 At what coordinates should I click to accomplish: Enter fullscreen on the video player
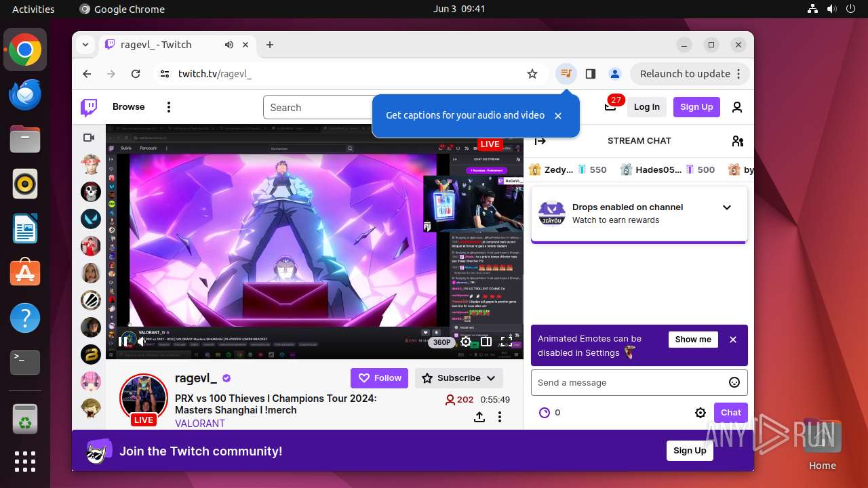(506, 342)
